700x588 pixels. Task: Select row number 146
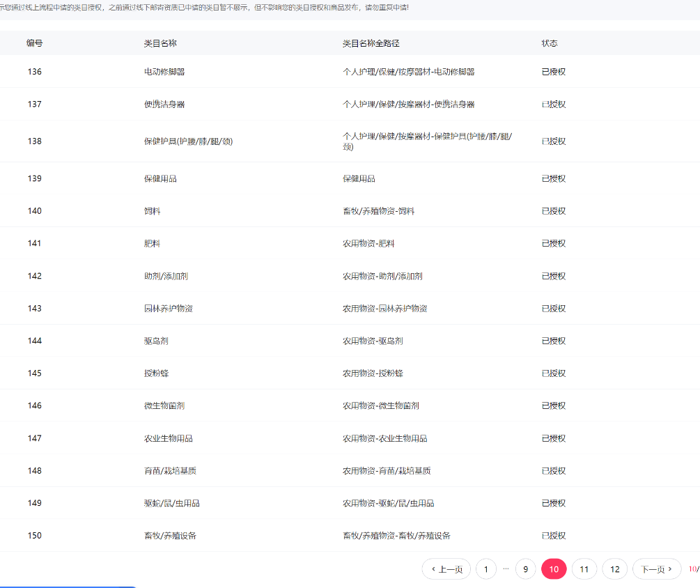tap(35, 405)
